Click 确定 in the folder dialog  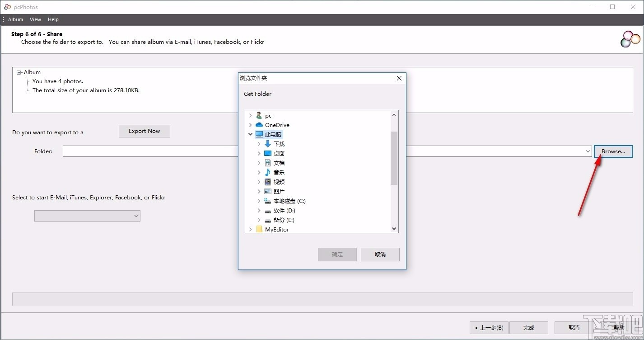[337, 255]
